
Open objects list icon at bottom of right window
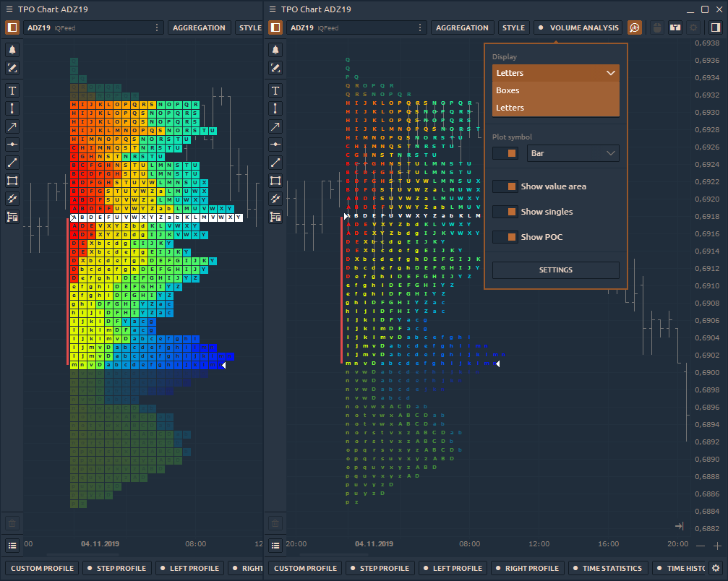tap(275, 546)
